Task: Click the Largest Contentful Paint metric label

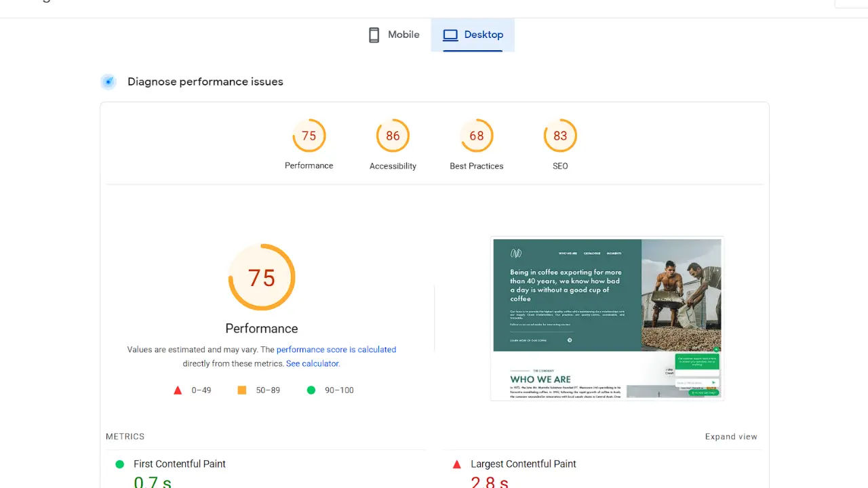Action: click(524, 464)
